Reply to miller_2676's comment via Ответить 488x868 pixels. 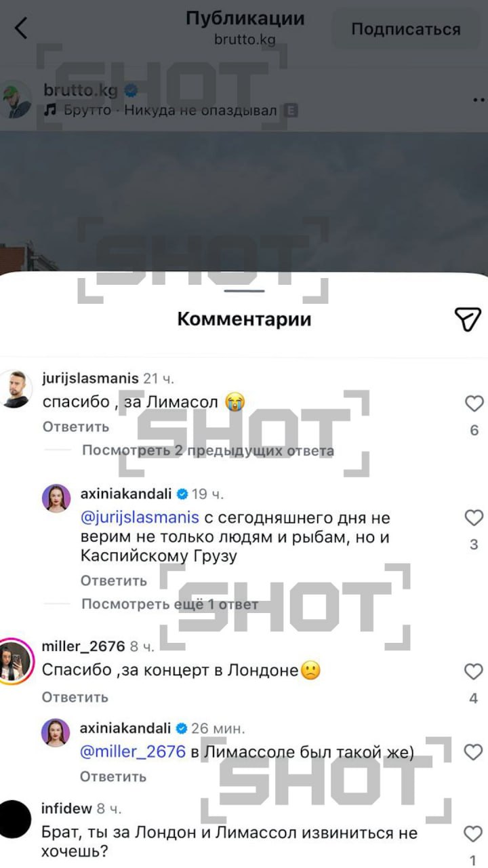click(75, 697)
